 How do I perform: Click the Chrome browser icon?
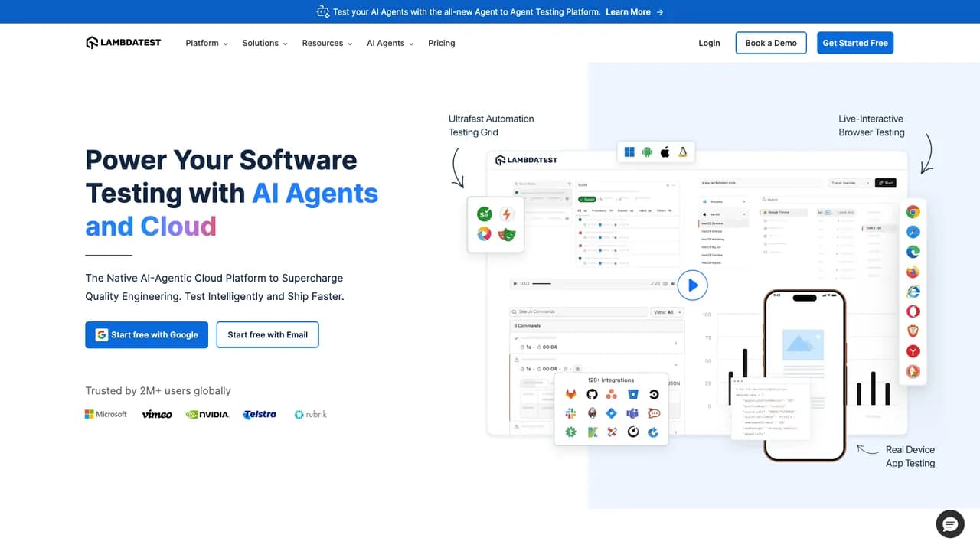pyautogui.click(x=913, y=212)
